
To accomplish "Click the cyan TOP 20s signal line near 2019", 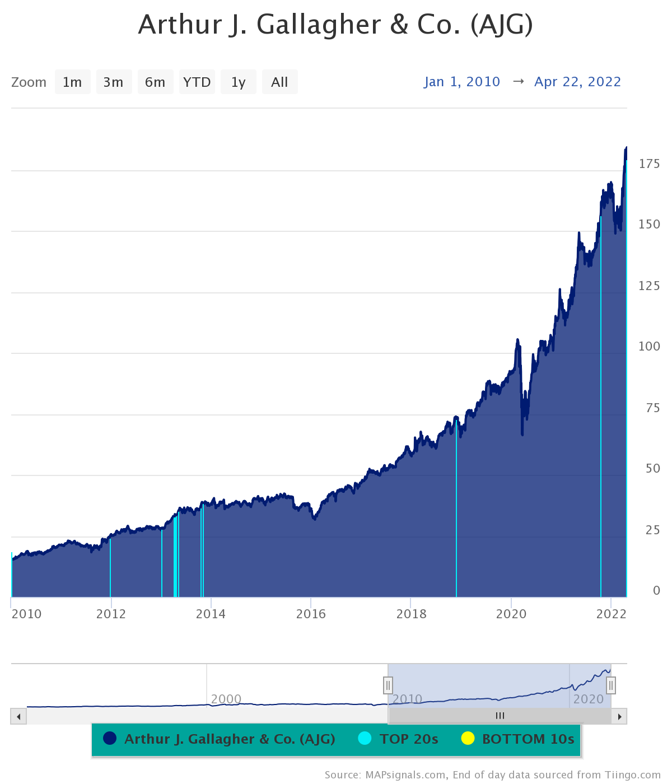I will (456, 508).
